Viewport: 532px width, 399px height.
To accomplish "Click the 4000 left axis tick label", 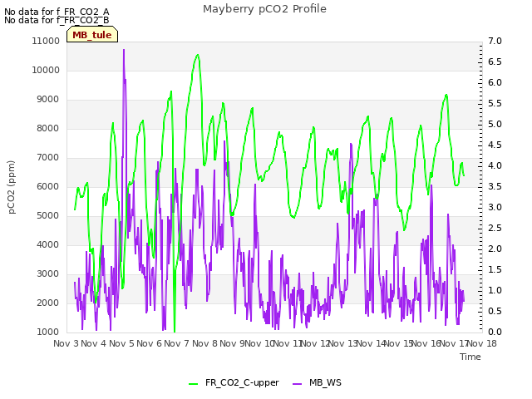I will [48, 245].
